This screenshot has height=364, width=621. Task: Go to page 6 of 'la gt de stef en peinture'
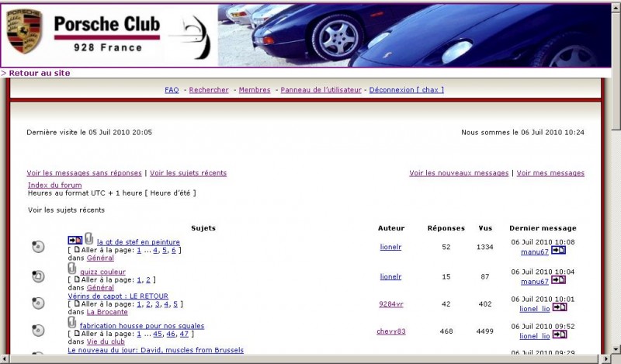[x=173, y=251]
